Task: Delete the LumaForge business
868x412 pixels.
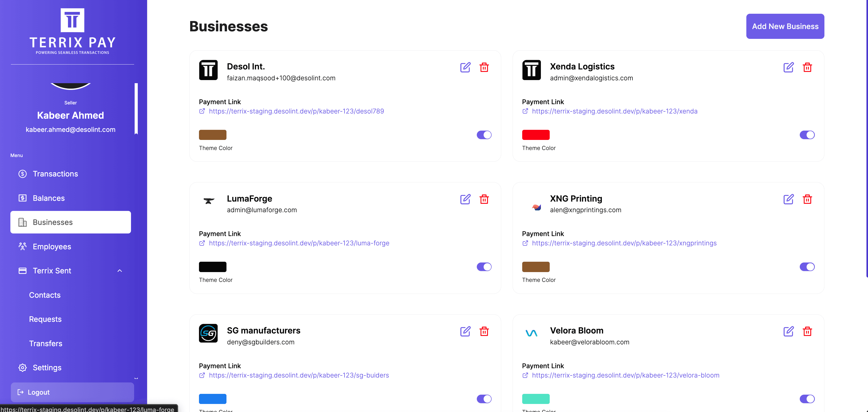Action: tap(484, 199)
